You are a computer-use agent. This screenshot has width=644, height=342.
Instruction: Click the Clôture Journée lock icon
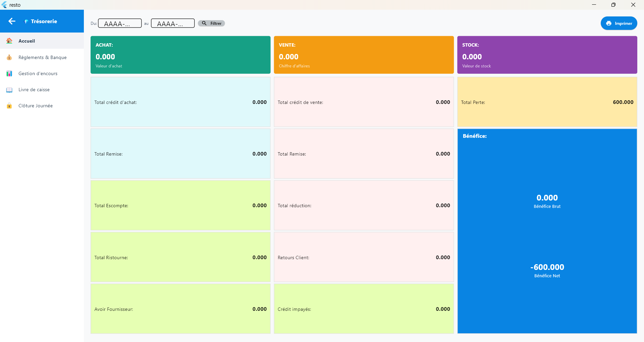tap(9, 106)
